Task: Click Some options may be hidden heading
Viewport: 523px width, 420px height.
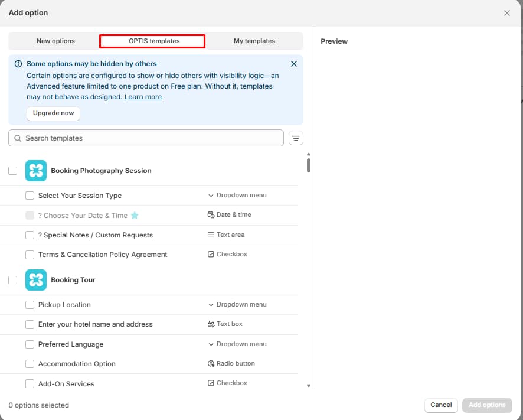Action: 91,64
